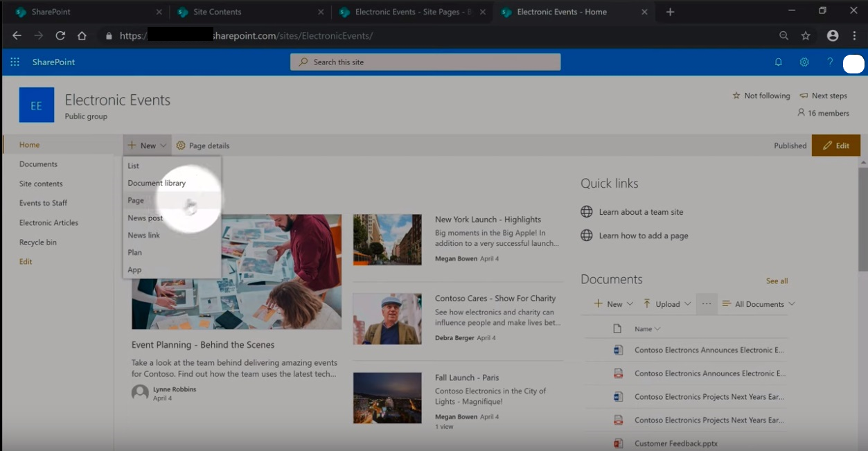Click the Next steps link
868x451 pixels.
coord(823,96)
